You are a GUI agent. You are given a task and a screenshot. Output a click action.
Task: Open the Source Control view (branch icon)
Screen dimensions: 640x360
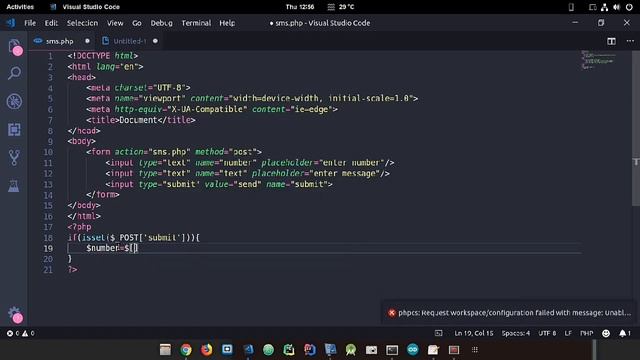pos(14,158)
